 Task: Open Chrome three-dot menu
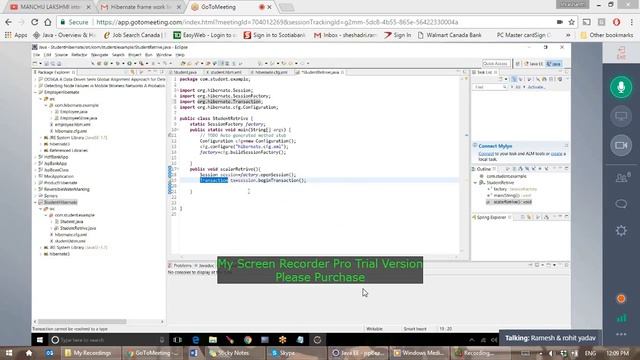point(632,22)
